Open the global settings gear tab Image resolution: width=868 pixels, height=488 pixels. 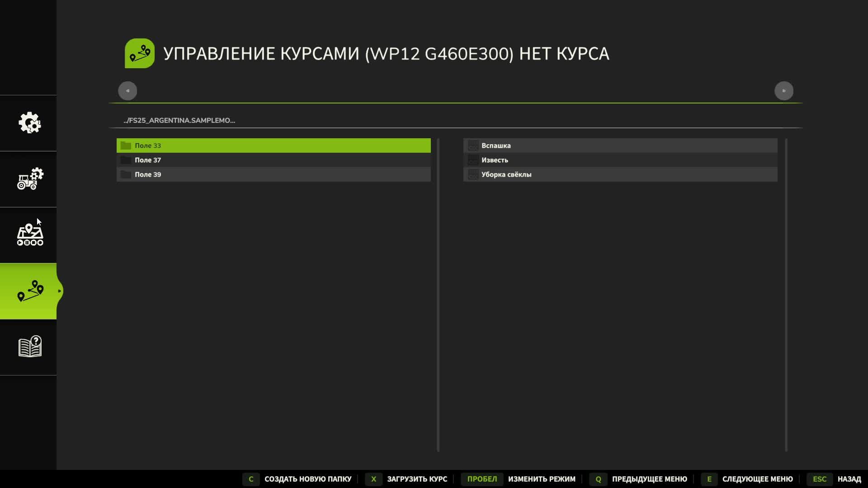[30, 122]
